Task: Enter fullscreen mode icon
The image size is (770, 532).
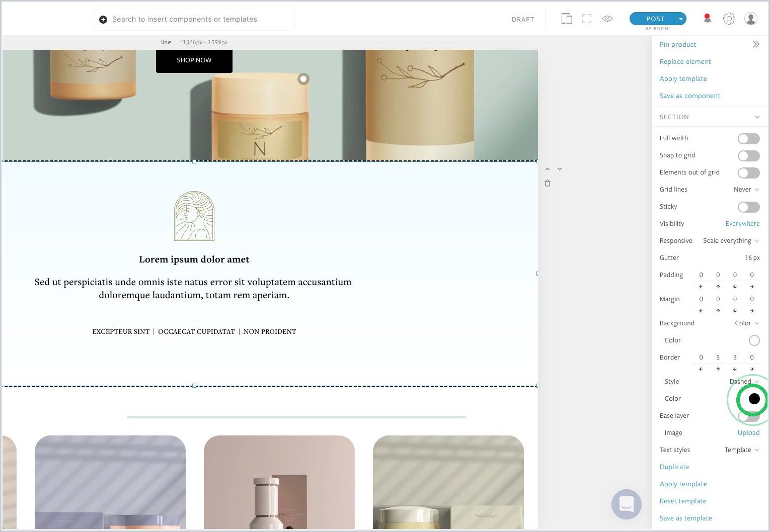Action: (587, 19)
